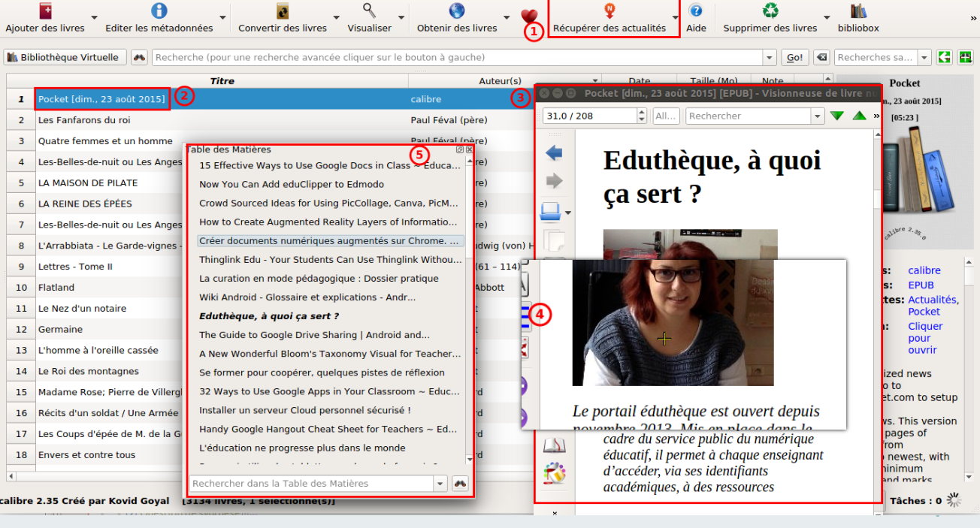Select 'La curation en mode pédagogique' entry

click(x=319, y=279)
